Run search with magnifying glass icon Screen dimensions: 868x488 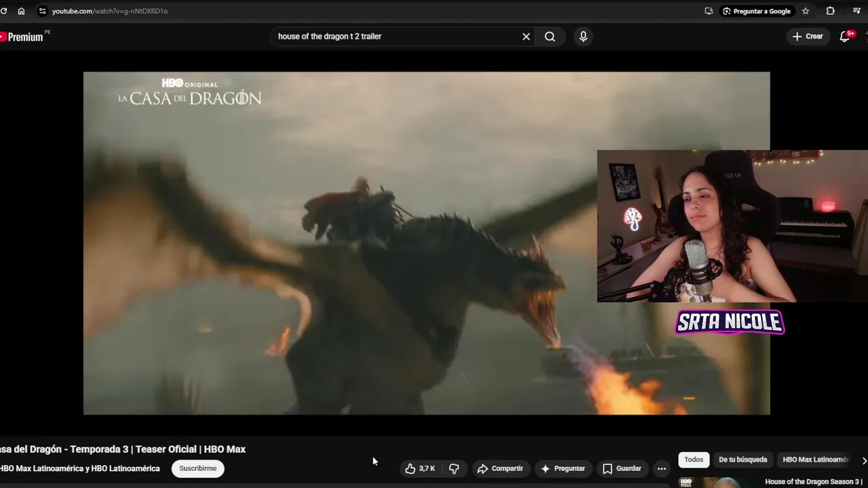coord(550,37)
